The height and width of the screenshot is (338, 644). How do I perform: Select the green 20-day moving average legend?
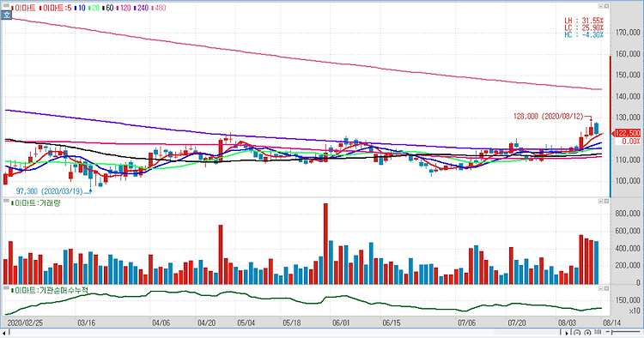point(94,8)
